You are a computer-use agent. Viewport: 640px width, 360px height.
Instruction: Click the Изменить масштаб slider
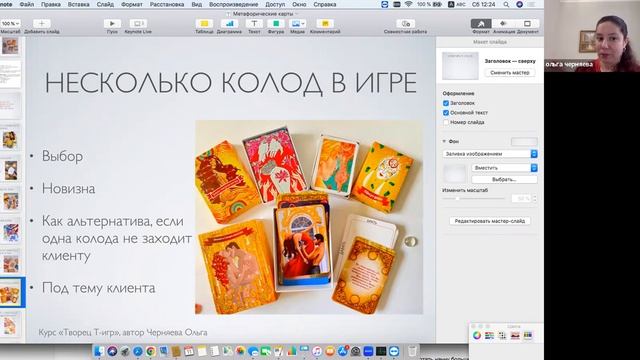pos(474,198)
